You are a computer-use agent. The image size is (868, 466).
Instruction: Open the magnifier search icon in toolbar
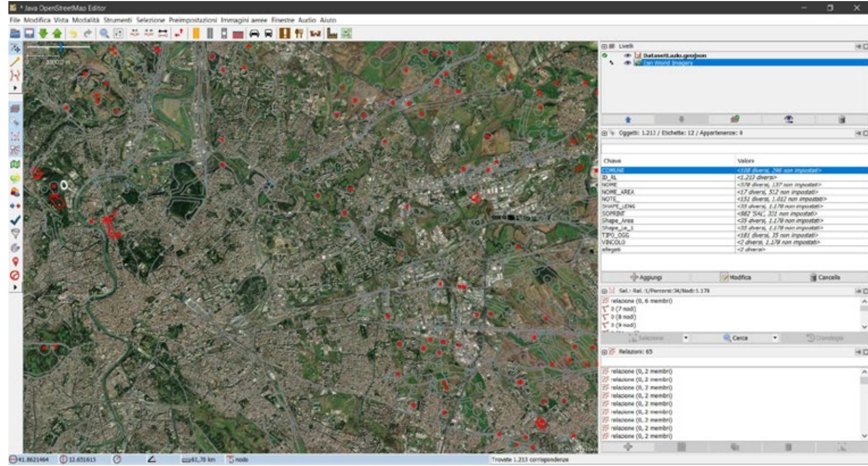104,33
